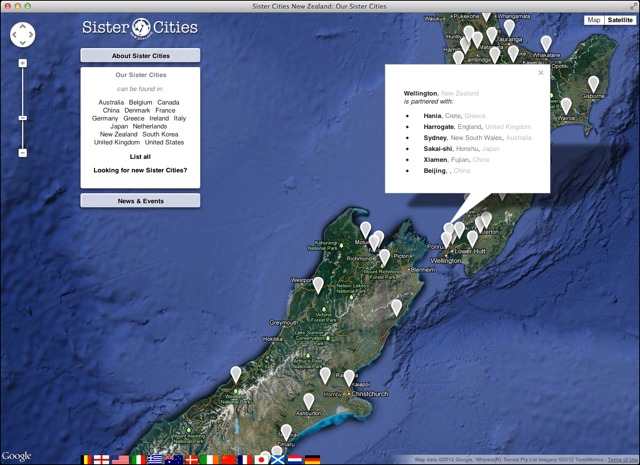Image resolution: width=640 pixels, height=465 pixels.
Task: Open the Netherlands country link
Action: pyautogui.click(x=150, y=126)
